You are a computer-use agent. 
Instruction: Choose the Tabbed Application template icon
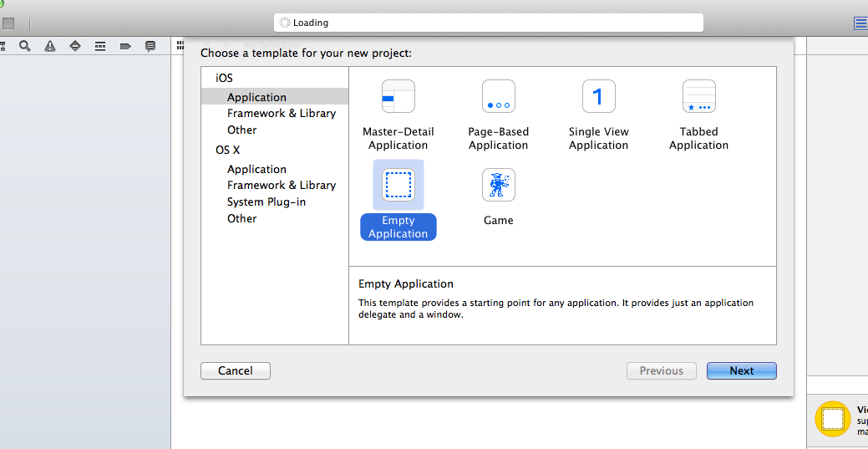coord(698,96)
